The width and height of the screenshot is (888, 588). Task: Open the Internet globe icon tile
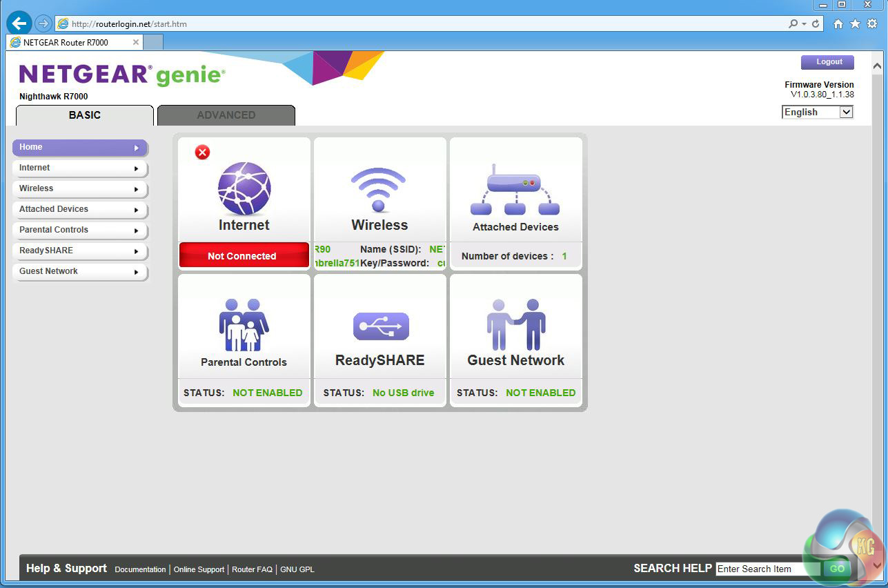click(x=244, y=188)
